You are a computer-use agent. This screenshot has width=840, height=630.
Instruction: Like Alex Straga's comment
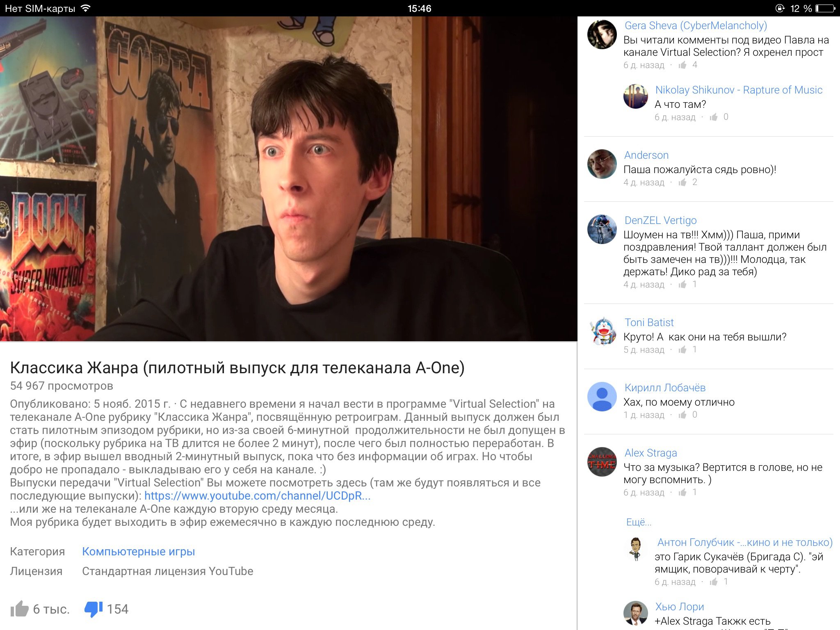click(x=682, y=492)
